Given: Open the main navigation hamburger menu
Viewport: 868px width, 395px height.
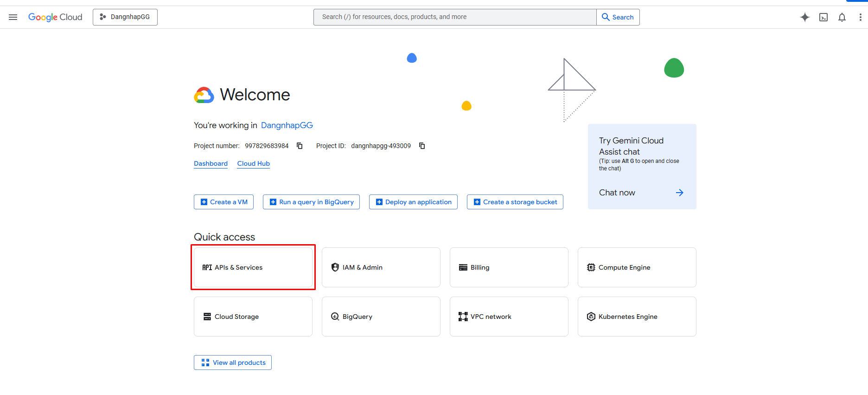Looking at the screenshot, I should pos(13,17).
